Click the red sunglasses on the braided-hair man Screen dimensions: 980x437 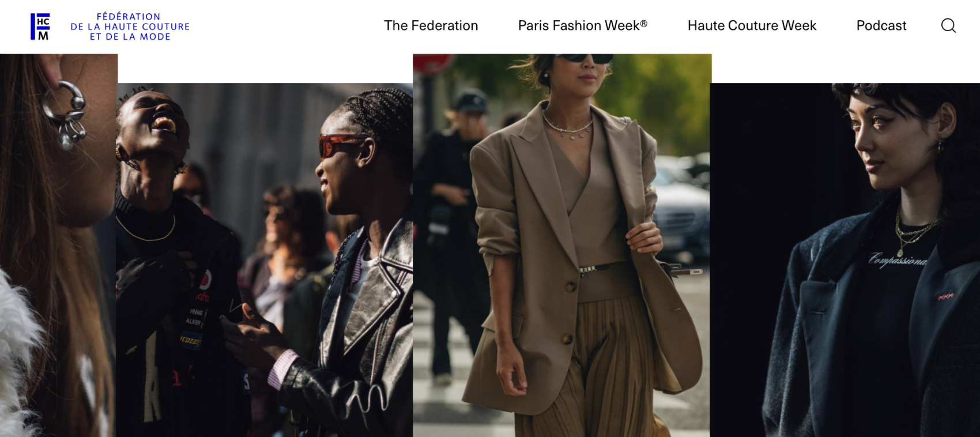(341, 146)
